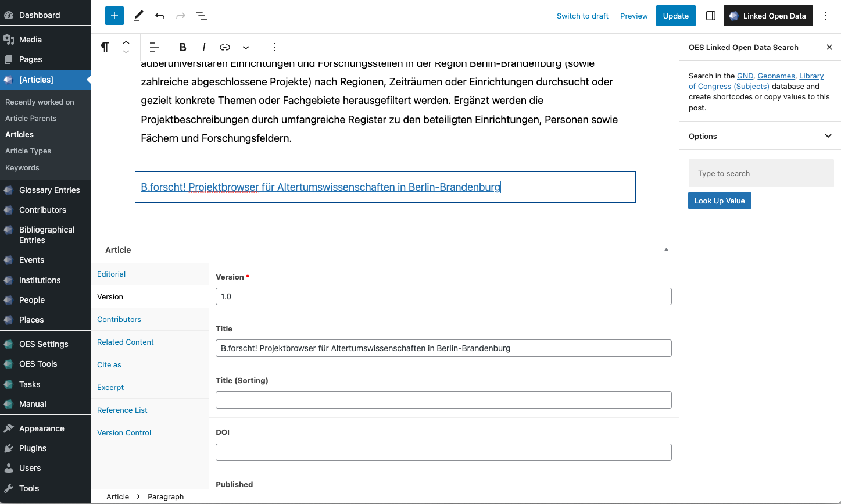
Task: Open Keywords submenu item
Action: click(22, 167)
